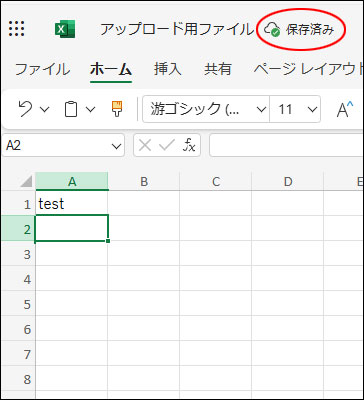364x400 pixels.
Task: Select the format painter brush icon
Action: tap(117, 109)
